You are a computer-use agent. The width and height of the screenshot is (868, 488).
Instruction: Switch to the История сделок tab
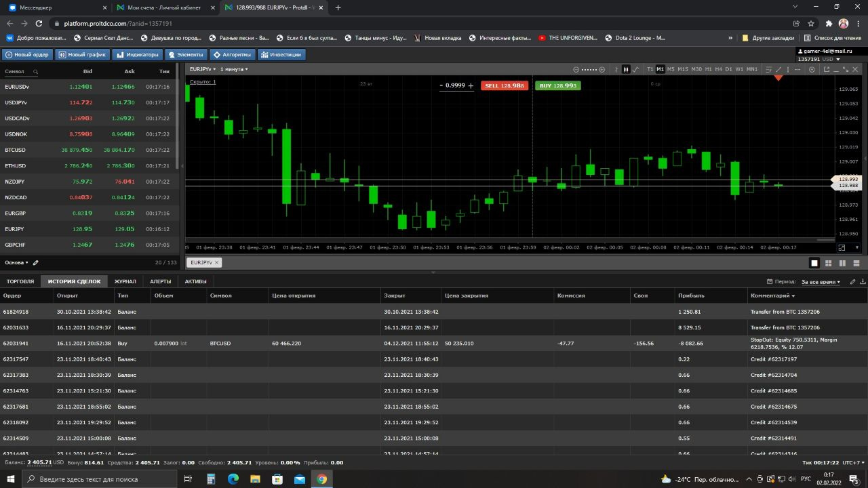coord(74,281)
